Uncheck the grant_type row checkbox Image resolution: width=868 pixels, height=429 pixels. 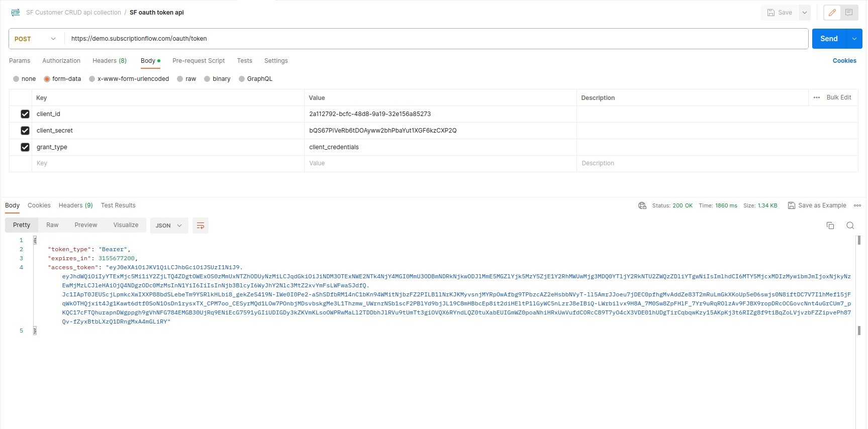click(x=25, y=147)
